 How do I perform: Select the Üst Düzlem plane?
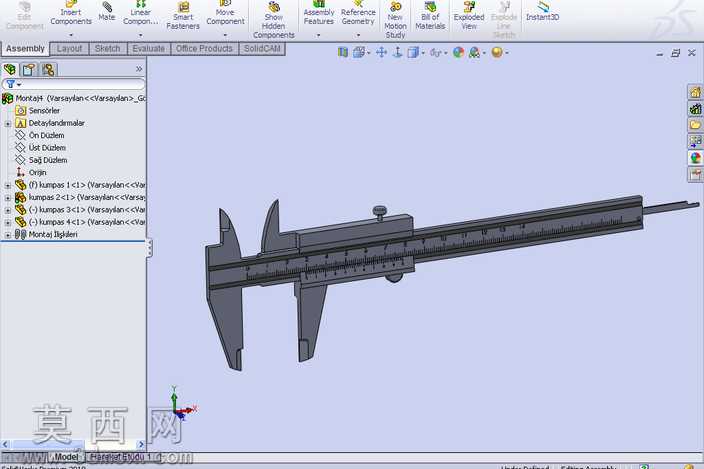[x=40, y=148]
